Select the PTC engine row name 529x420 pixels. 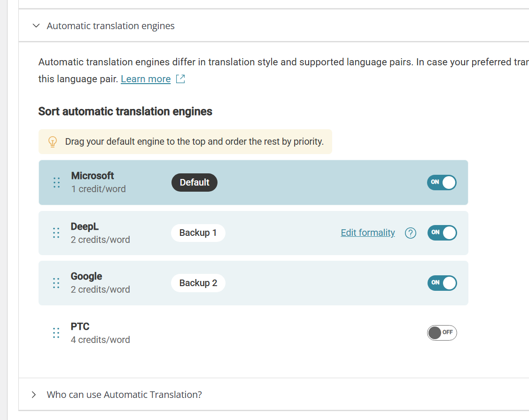pyautogui.click(x=80, y=327)
